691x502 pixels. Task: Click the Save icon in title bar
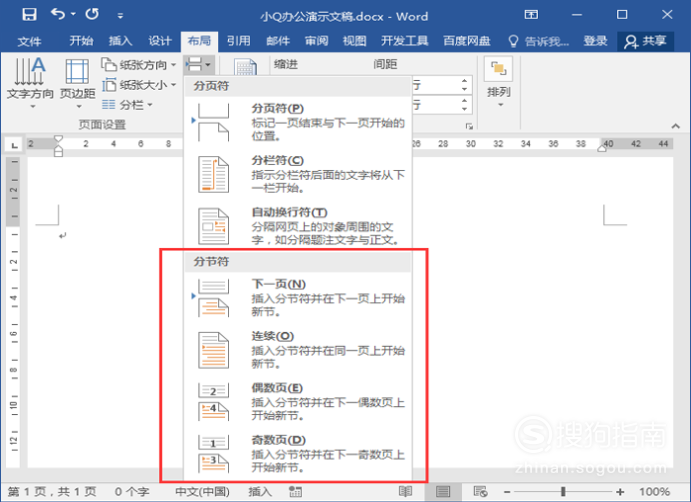point(30,15)
